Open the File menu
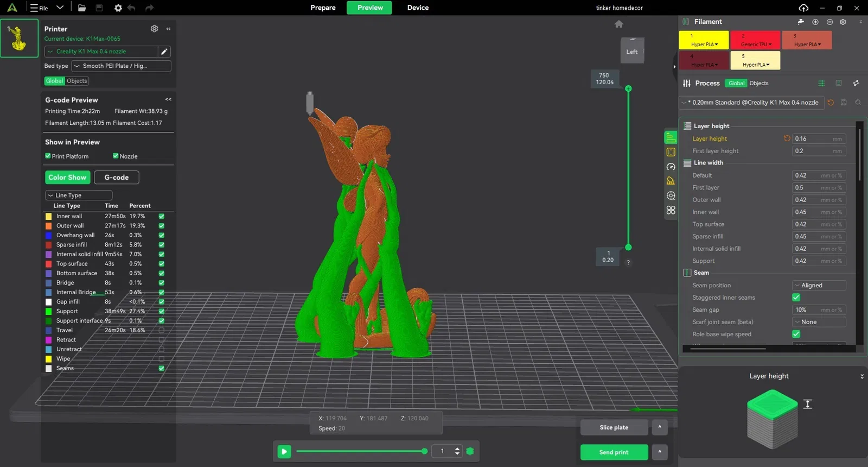The image size is (868, 467). click(x=39, y=8)
